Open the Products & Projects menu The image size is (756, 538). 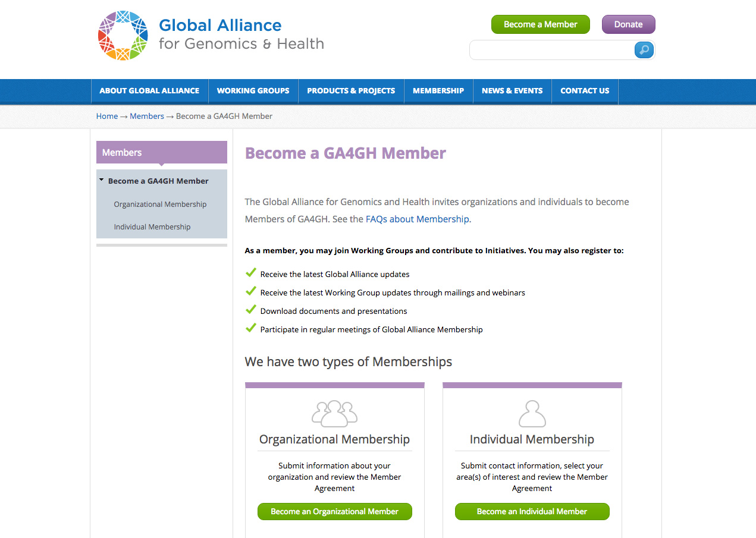click(351, 91)
